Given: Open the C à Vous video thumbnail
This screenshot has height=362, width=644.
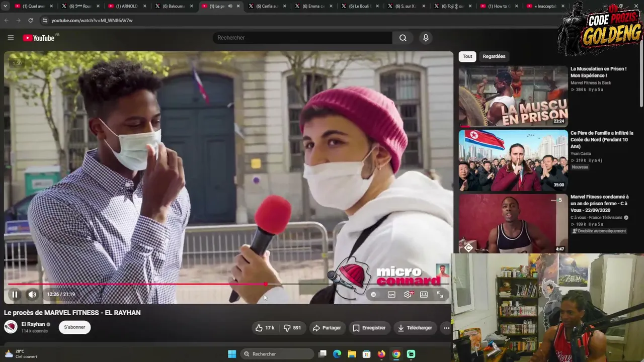Looking at the screenshot, I should tap(513, 224).
